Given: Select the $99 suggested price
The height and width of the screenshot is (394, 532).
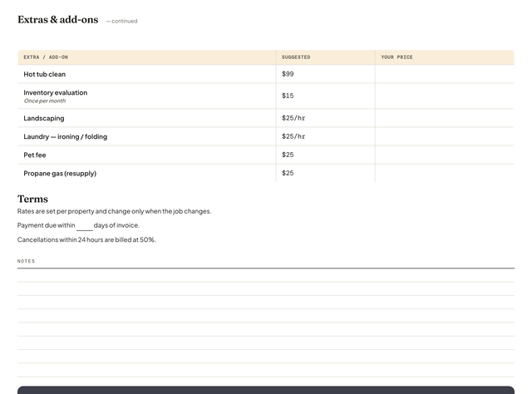Looking at the screenshot, I should (x=288, y=74).
